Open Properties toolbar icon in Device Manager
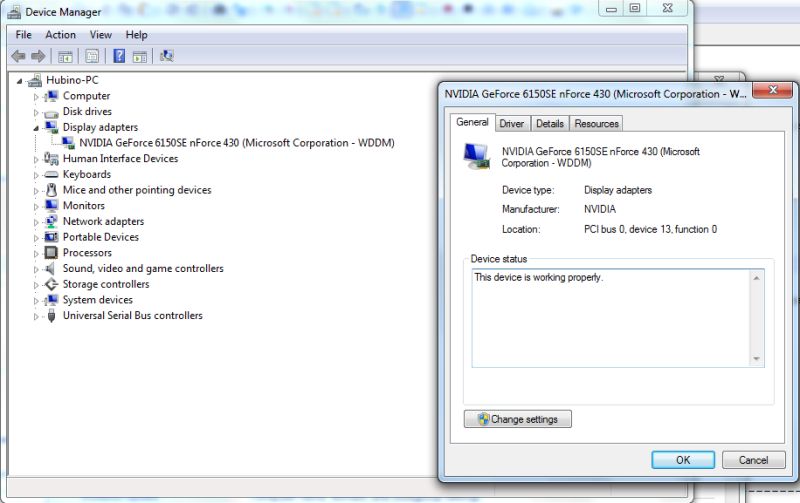 (x=92, y=56)
